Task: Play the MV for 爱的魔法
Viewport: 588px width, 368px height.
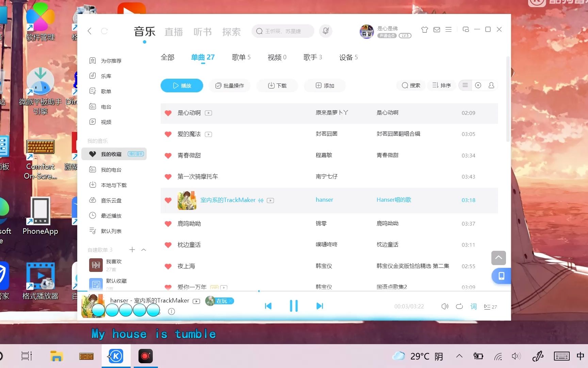Action: click(209, 134)
